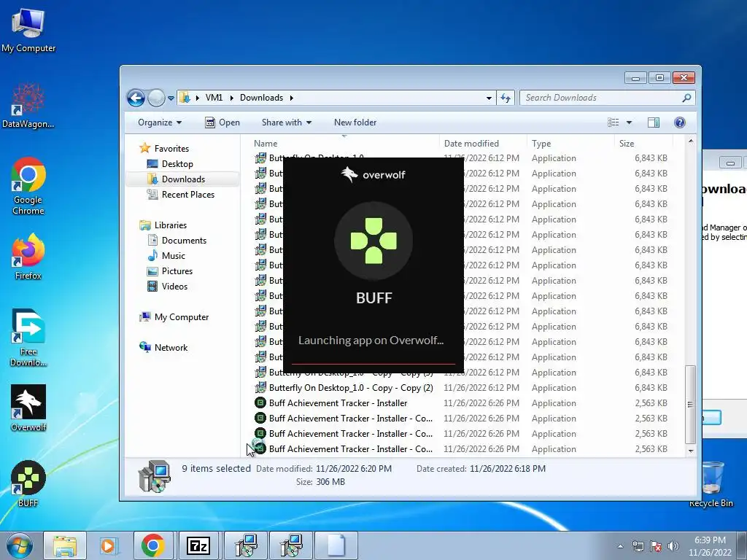The width and height of the screenshot is (747, 560).
Task: Switch to Google Chrome on the taskbar
Action: 153,545
